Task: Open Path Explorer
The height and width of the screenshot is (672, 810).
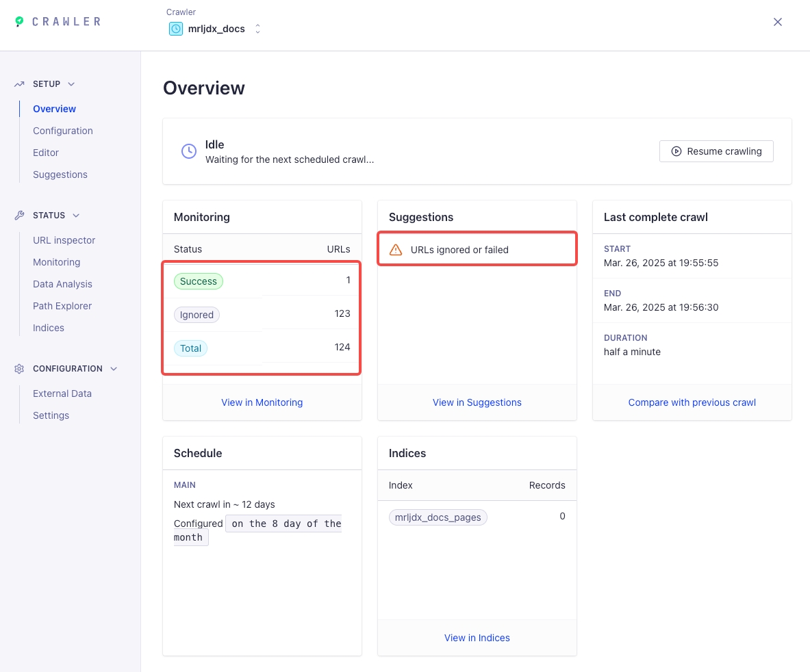Action: pos(62,306)
